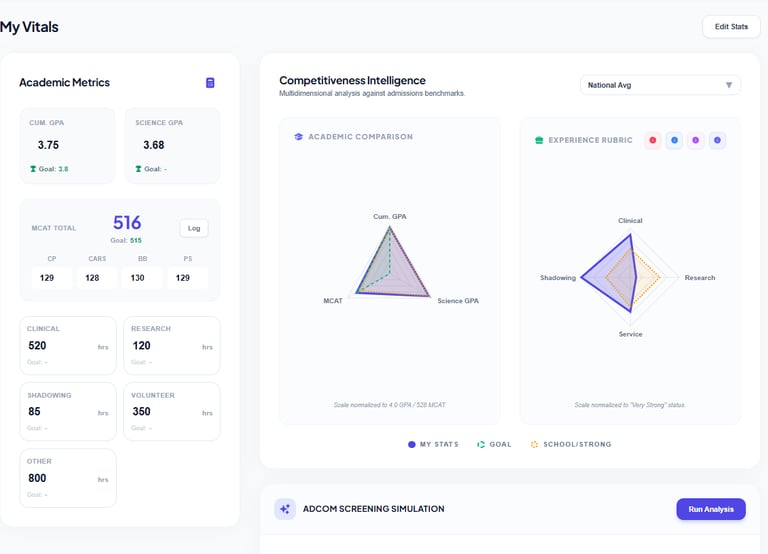The image size is (768, 554).
Task: Click the Very Strong scale normalization note
Action: pyautogui.click(x=630, y=405)
